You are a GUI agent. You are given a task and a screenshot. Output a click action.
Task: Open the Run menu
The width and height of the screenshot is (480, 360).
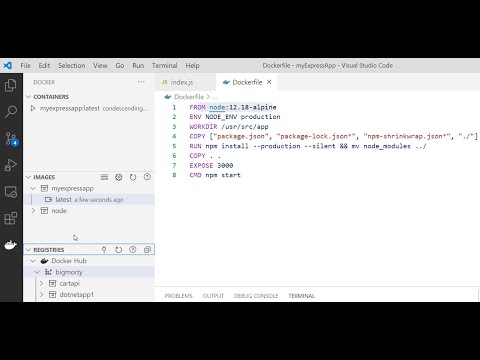[x=138, y=65]
